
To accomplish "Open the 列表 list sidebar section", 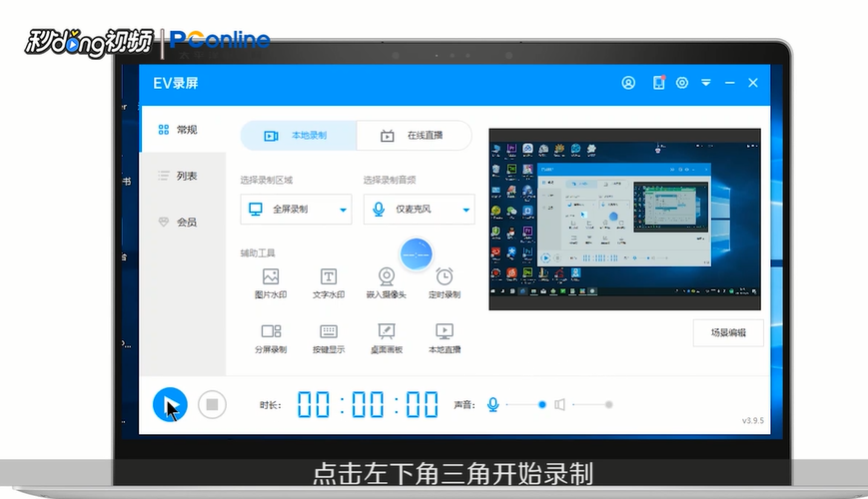I will coord(183,176).
